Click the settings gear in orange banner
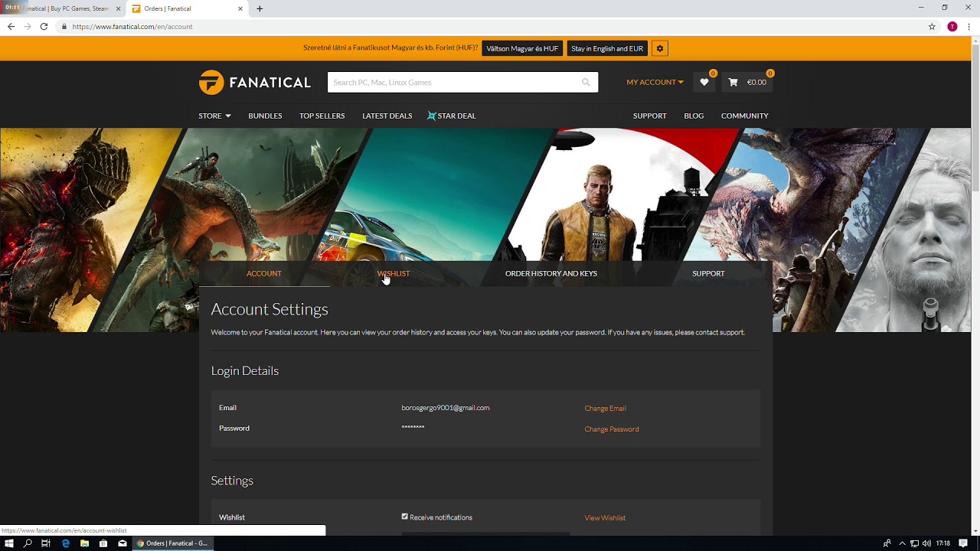This screenshot has width=980, height=551. click(x=659, y=48)
